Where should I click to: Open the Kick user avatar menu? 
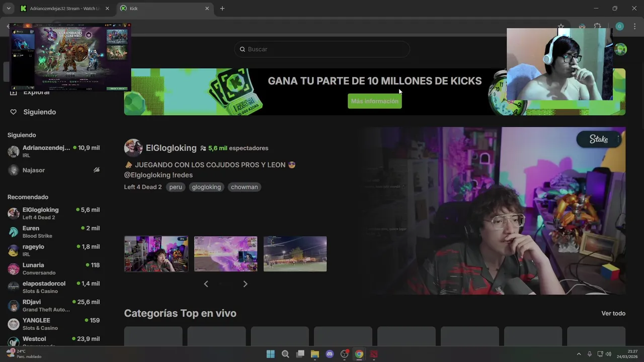(620, 49)
